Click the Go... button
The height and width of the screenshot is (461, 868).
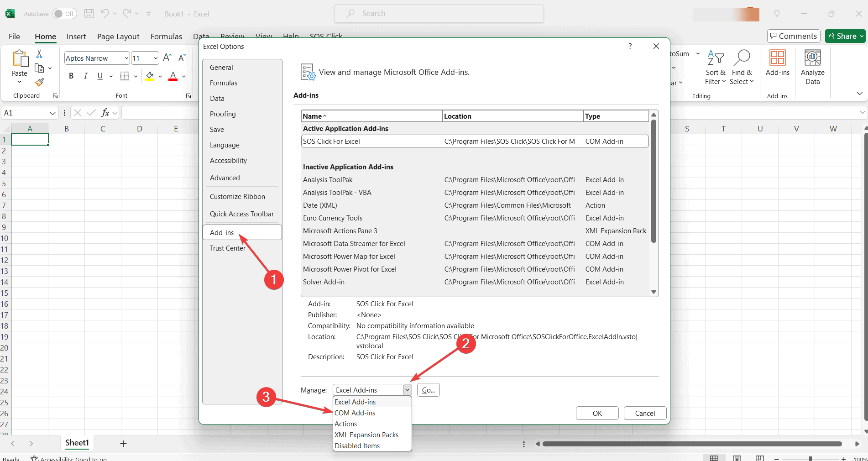click(x=428, y=390)
